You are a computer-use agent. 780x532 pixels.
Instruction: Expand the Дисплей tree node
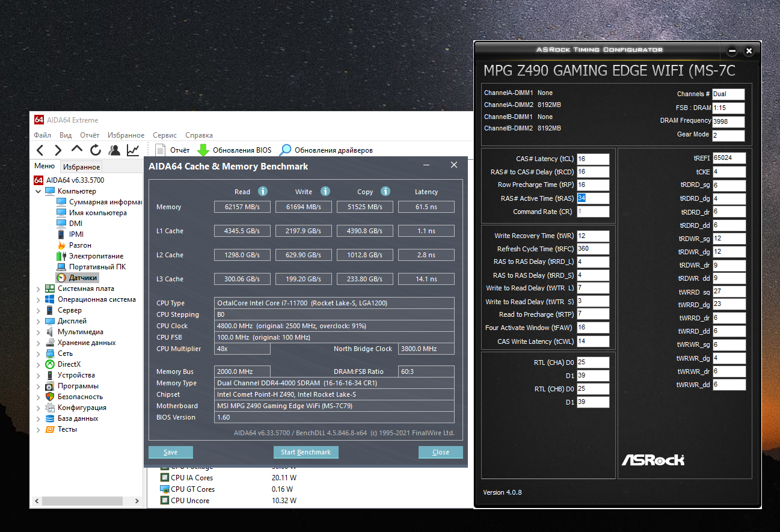click(38, 321)
